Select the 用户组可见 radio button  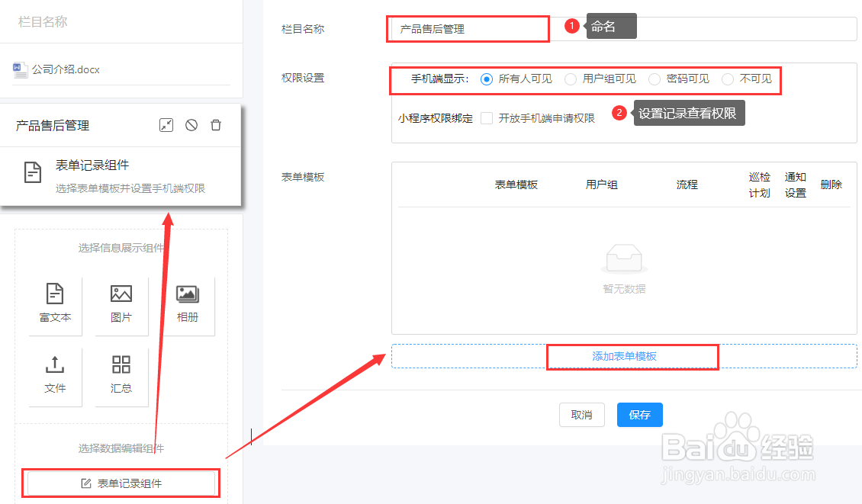tap(571, 79)
